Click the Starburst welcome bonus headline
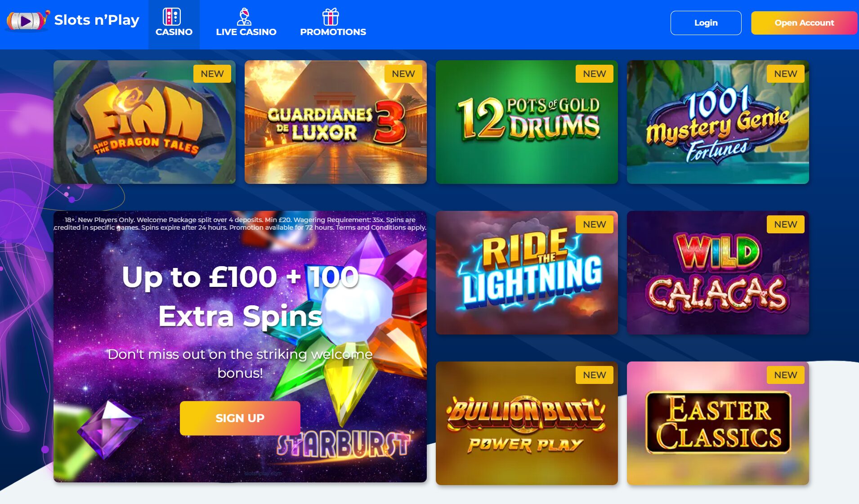 coord(240,296)
